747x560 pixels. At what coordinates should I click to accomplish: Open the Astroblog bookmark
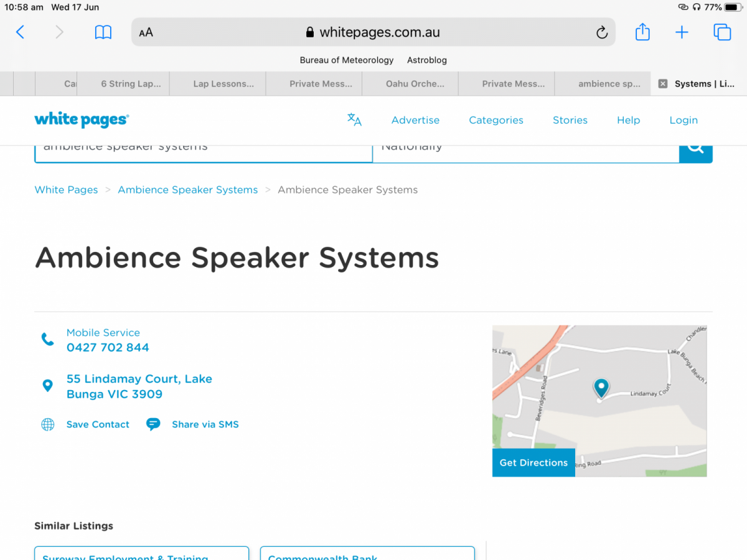tap(427, 60)
